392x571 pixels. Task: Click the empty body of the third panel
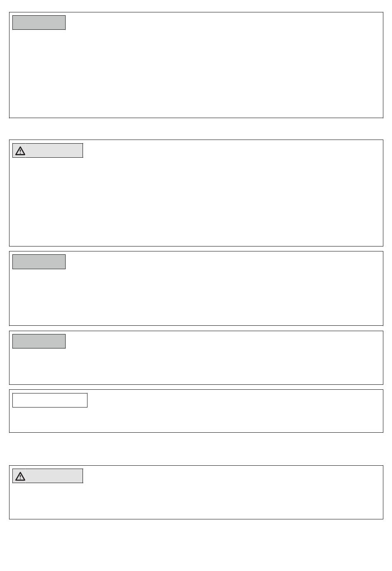point(196,297)
